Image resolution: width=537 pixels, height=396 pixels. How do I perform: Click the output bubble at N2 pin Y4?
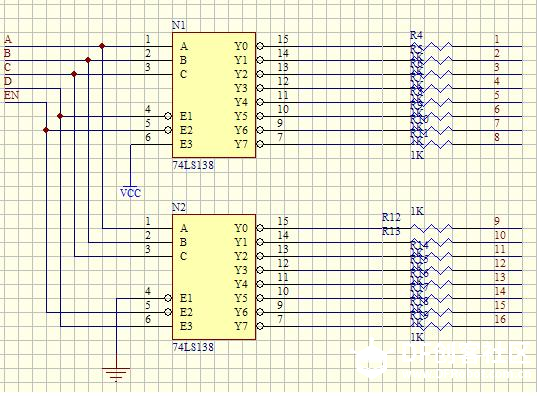(260, 284)
